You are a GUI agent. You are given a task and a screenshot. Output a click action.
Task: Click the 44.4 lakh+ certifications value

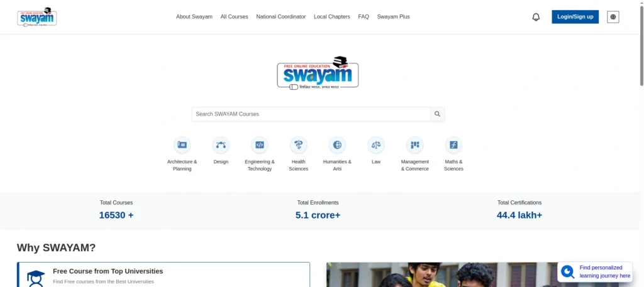pyautogui.click(x=519, y=215)
